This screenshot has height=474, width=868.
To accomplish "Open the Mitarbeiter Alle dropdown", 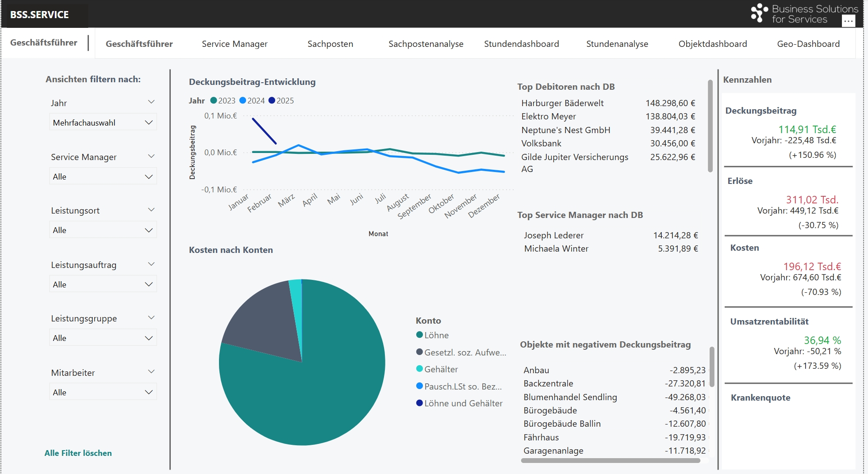I will coord(103,392).
